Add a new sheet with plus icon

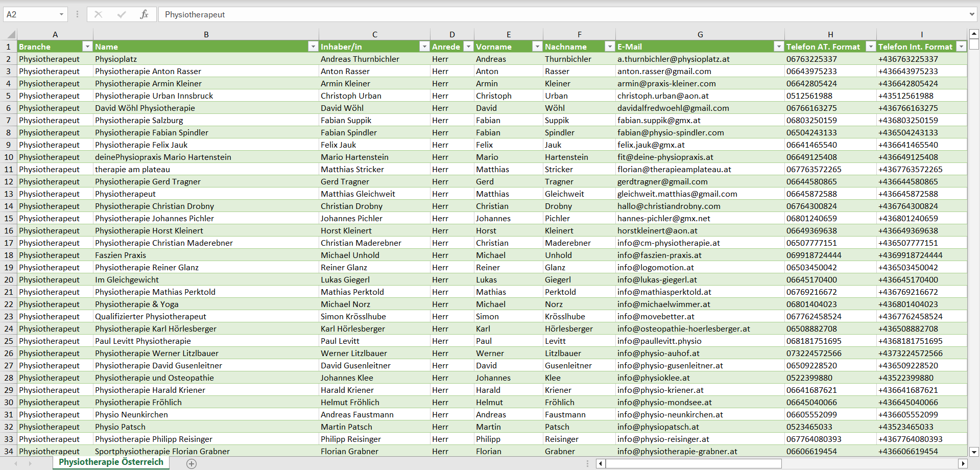pyautogui.click(x=192, y=463)
